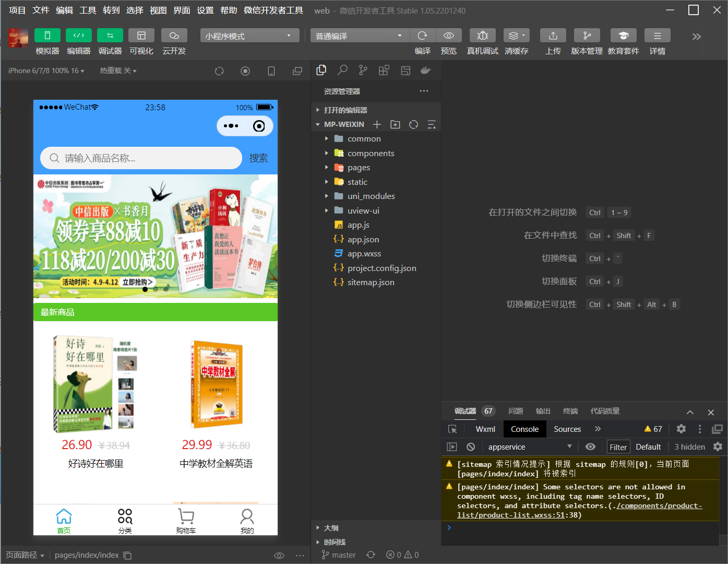Select the element inspector icon
The width and height of the screenshot is (728, 564).
pyautogui.click(x=452, y=429)
